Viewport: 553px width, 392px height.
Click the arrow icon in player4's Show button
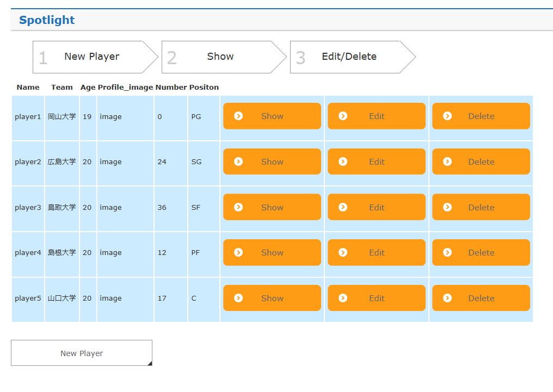[x=238, y=252]
